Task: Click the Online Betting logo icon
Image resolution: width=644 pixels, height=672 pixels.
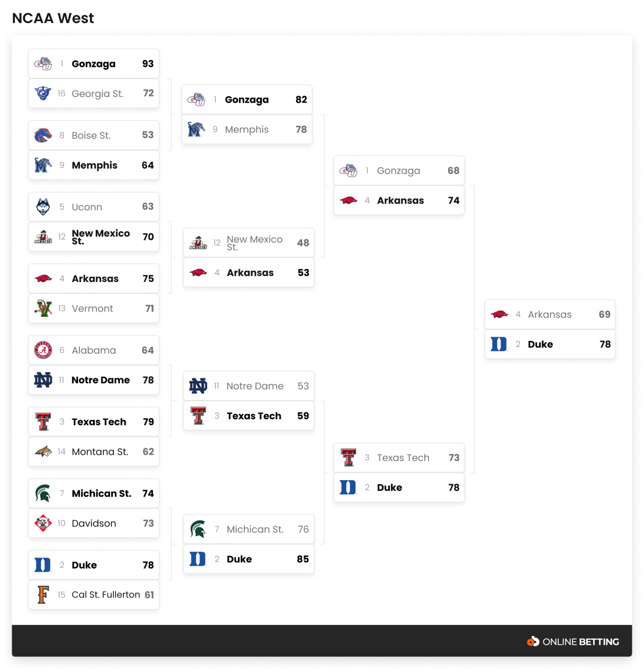Action: point(532,642)
